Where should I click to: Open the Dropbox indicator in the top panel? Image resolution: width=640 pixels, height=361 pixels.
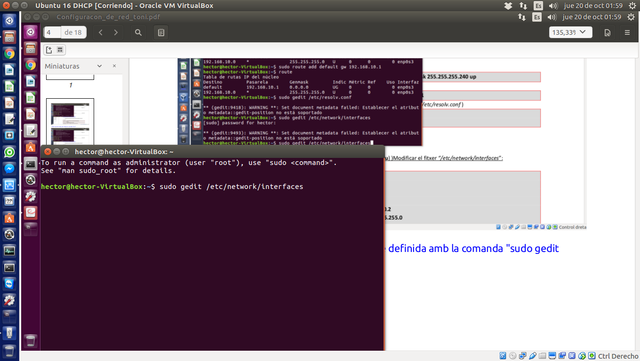[x=508, y=6]
